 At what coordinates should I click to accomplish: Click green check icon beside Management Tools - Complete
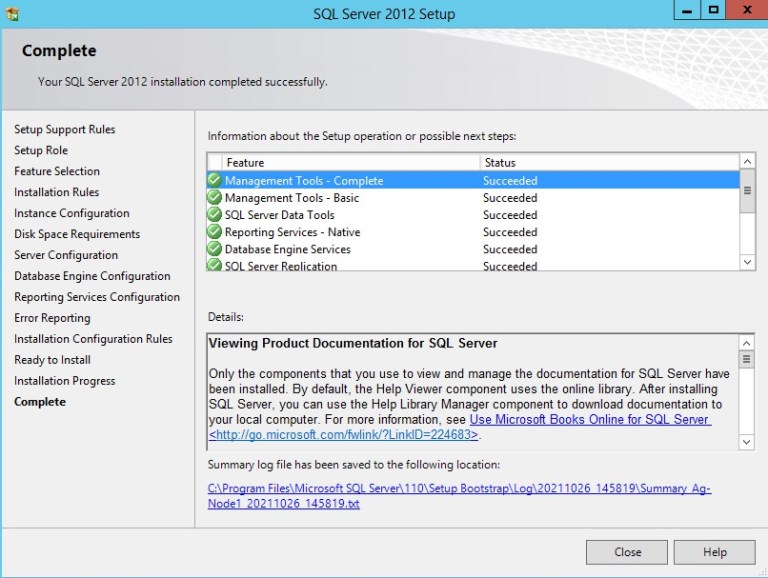pyautogui.click(x=214, y=181)
